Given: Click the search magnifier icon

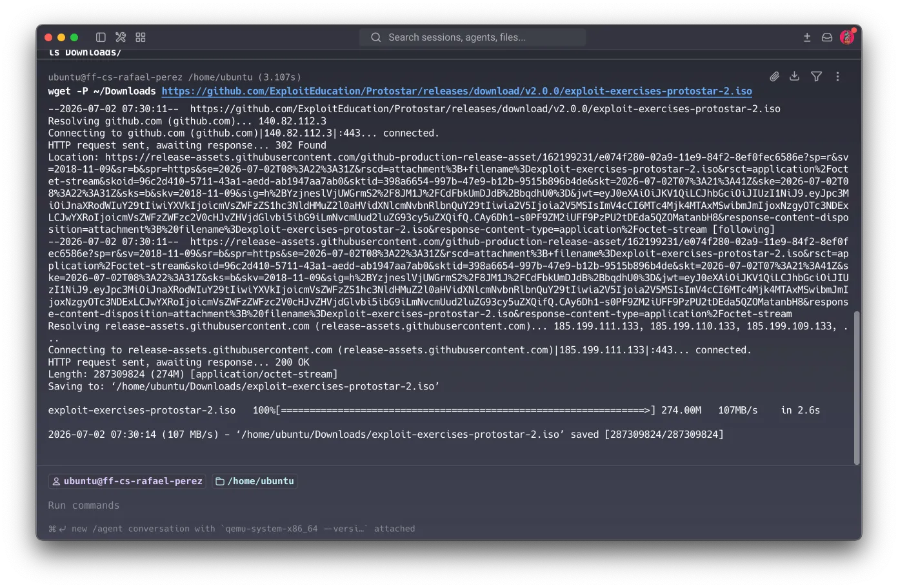Looking at the screenshot, I should pyautogui.click(x=376, y=37).
